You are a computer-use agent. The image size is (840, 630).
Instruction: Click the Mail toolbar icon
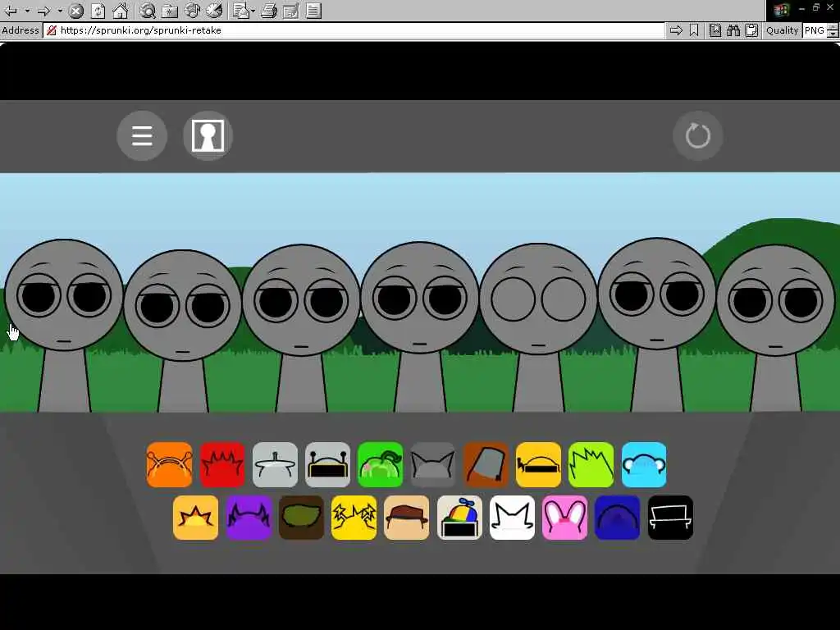(241, 11)
